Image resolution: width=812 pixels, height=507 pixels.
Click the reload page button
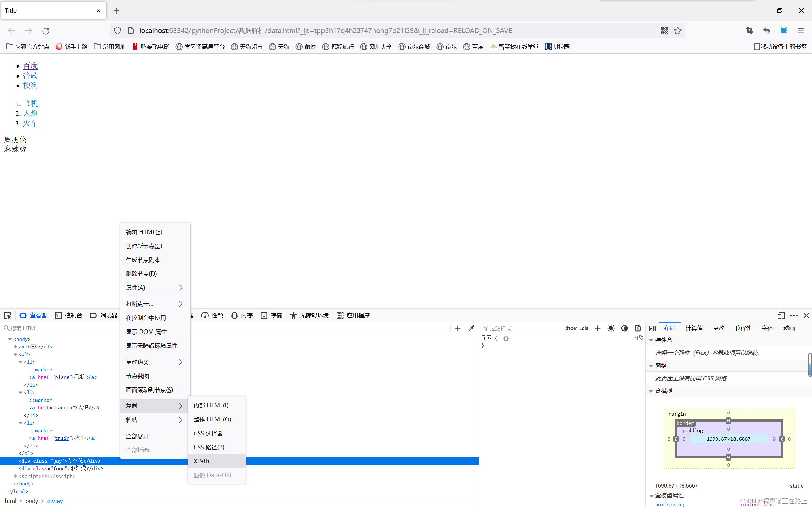[46, 30]
